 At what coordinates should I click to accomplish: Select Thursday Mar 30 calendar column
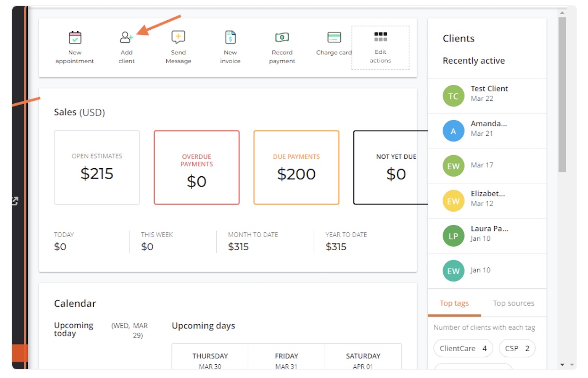pos(210,356)
